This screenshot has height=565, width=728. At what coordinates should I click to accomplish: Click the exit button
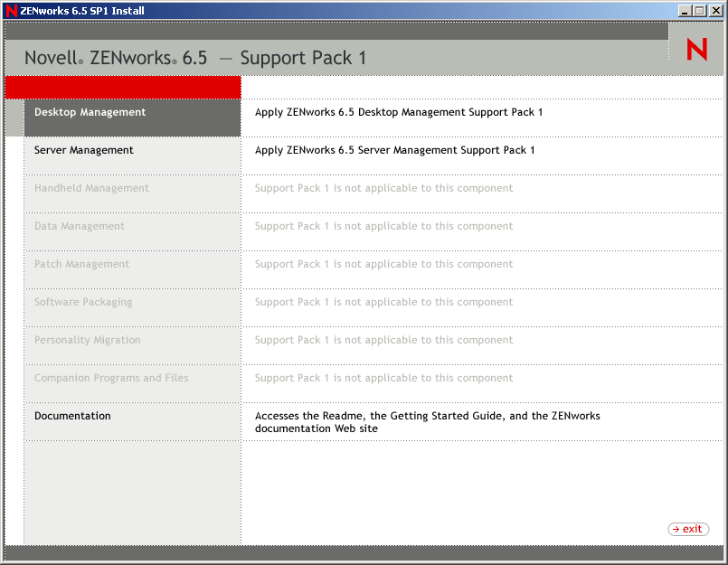[687, 529]
